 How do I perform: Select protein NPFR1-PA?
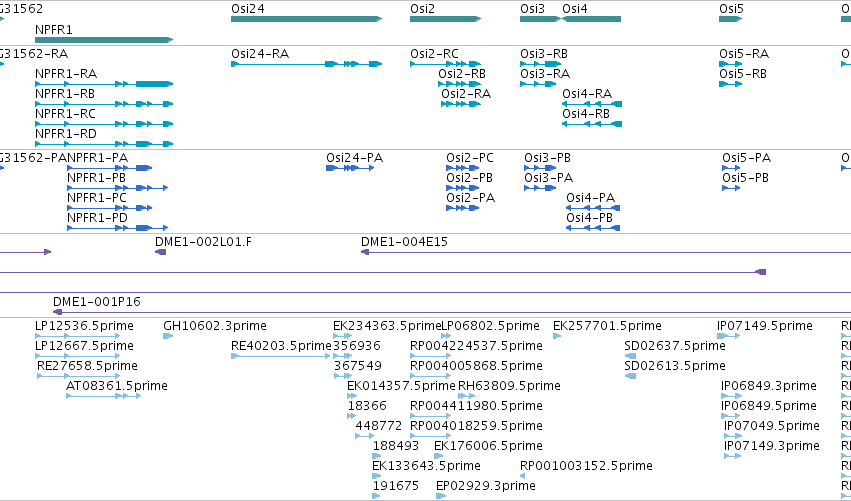click(x=110, y=168)
